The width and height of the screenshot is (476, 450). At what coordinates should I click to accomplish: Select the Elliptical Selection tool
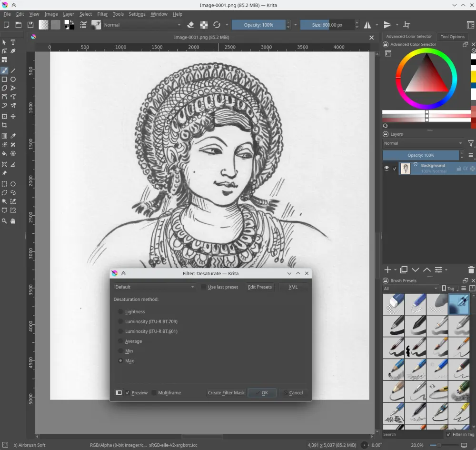click(13, 184)
